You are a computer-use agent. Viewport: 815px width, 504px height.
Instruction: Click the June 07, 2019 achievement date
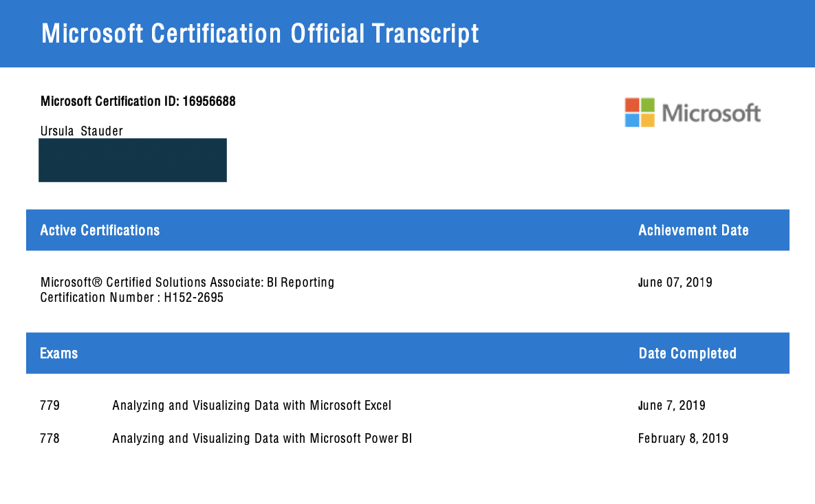point(675,282)
